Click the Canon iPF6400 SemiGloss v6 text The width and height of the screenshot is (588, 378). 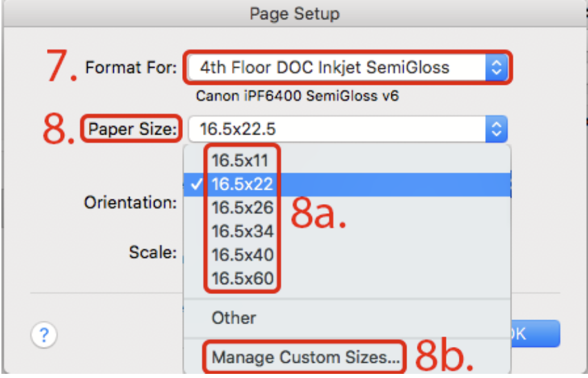tap(297, 96)
